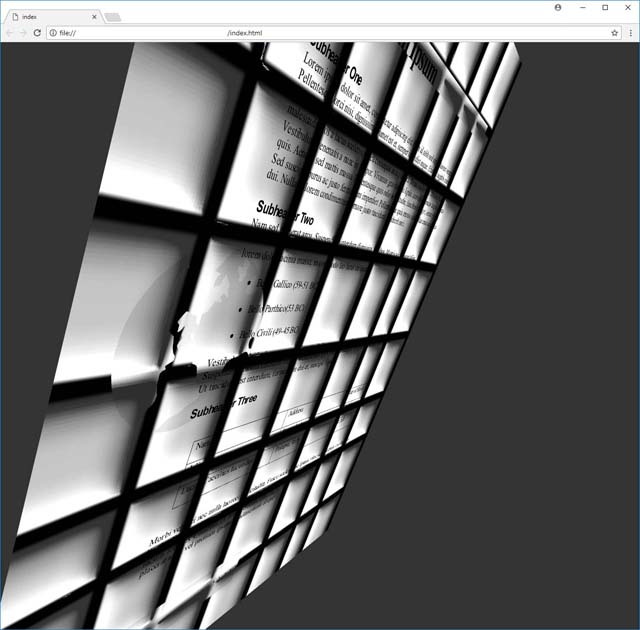The image size is (640, 630).
Task: Close the Chrome window
Action: click(628, 7)
